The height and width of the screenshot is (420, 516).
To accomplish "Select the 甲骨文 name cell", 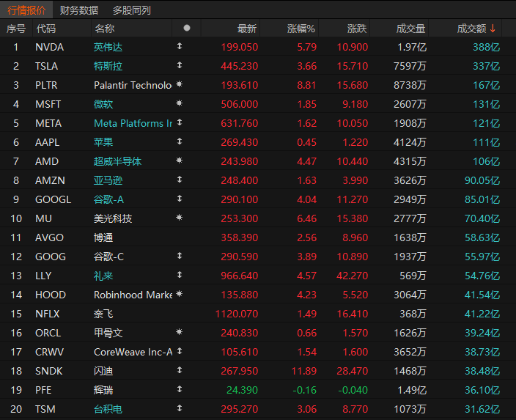I will click(x=108, y=333).
